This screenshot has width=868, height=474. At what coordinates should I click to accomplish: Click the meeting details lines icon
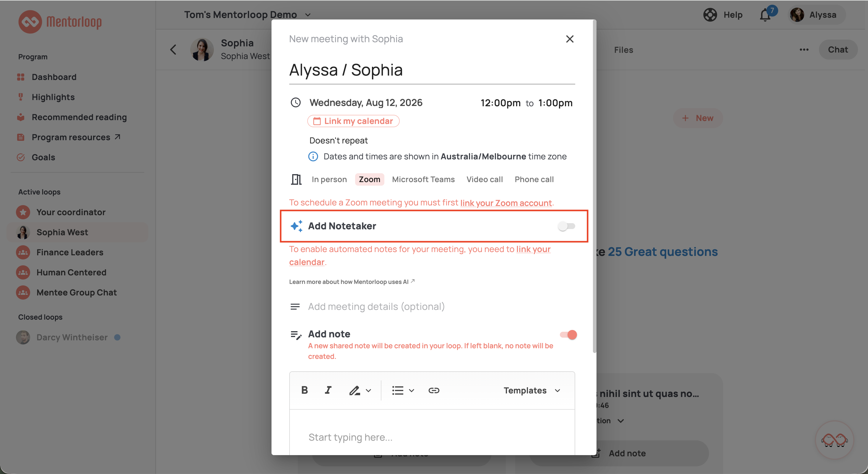pyautogui.click(x=295, y=307)
